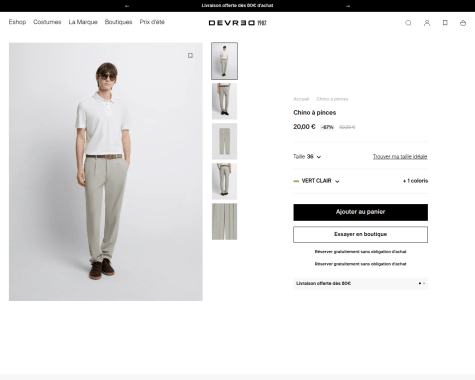Screen dimensions: 475x380
Task: Open La Marque menu
Action: click(83, 22)
